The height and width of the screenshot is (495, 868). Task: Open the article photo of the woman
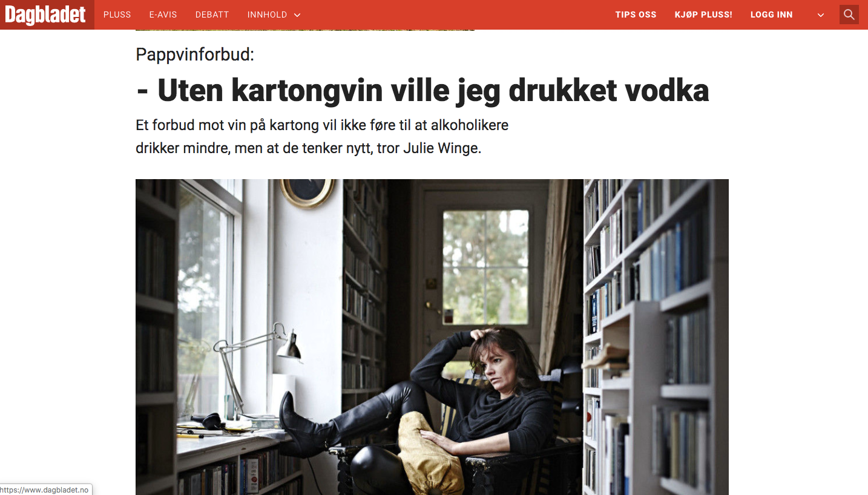point(432,337)
